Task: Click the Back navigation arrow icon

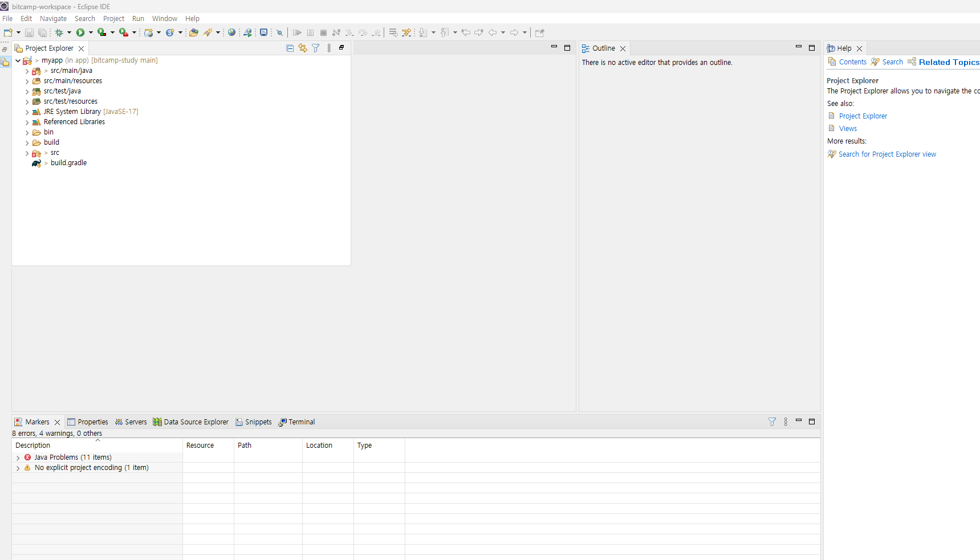Action: pos(493,32)
